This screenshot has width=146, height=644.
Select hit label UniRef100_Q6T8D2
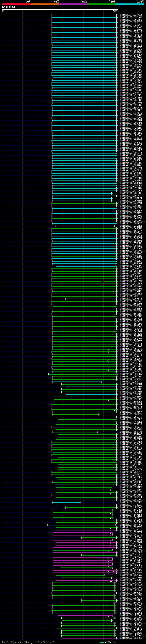point(131,98)
